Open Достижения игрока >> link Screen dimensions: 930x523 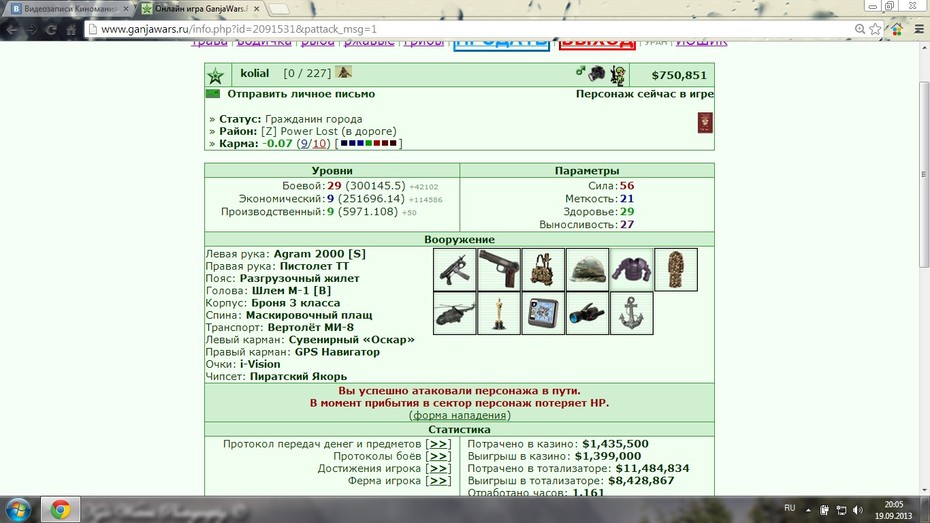(438, 468)
